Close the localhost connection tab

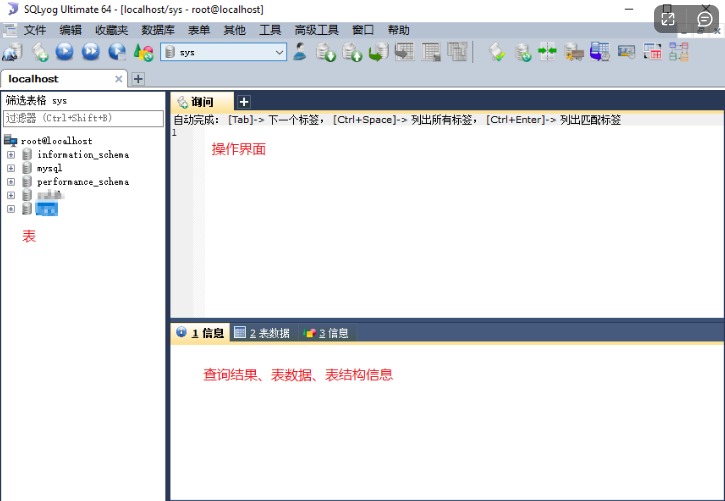pos(118,79)
